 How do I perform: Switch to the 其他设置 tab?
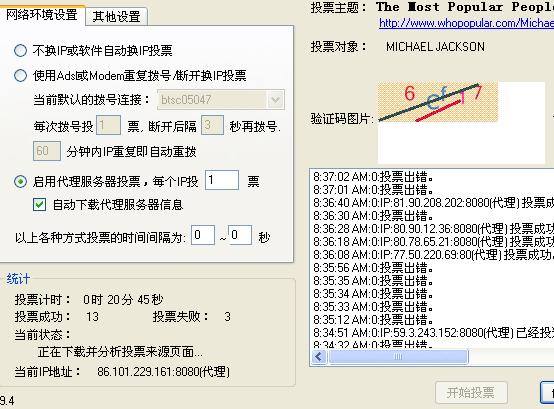[116, 17]
